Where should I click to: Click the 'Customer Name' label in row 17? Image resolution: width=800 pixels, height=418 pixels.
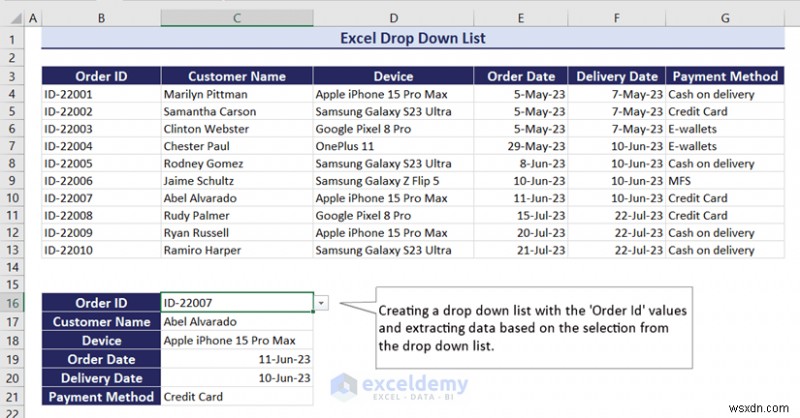point(101,322)
